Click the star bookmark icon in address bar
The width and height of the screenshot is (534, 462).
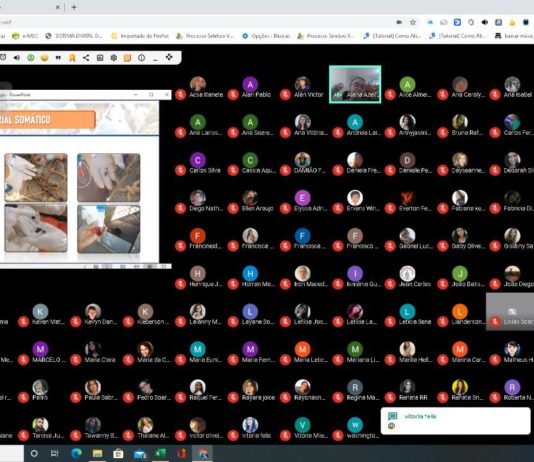(413, 22)
